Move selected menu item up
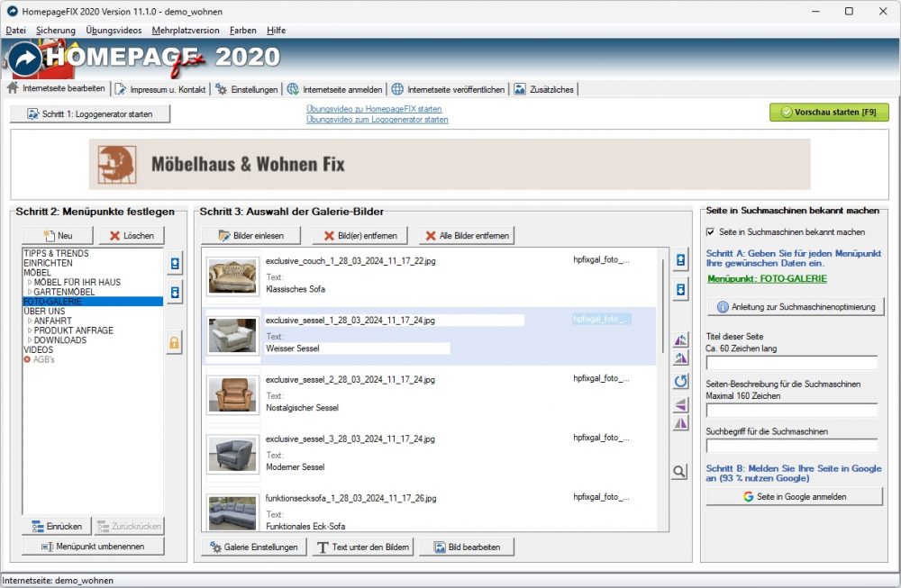 coord(175,264)
